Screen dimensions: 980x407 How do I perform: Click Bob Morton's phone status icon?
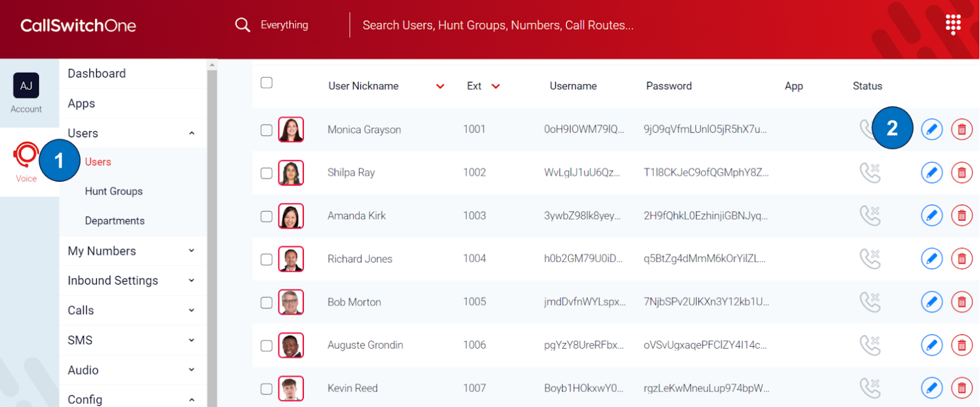tap(870, 302)
